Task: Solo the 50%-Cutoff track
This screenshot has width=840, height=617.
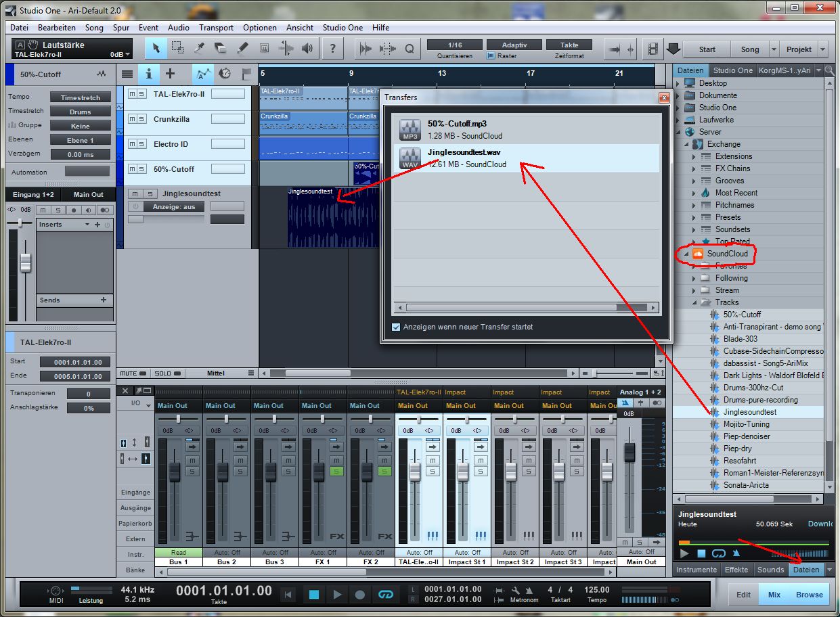Action: [141, 169]
